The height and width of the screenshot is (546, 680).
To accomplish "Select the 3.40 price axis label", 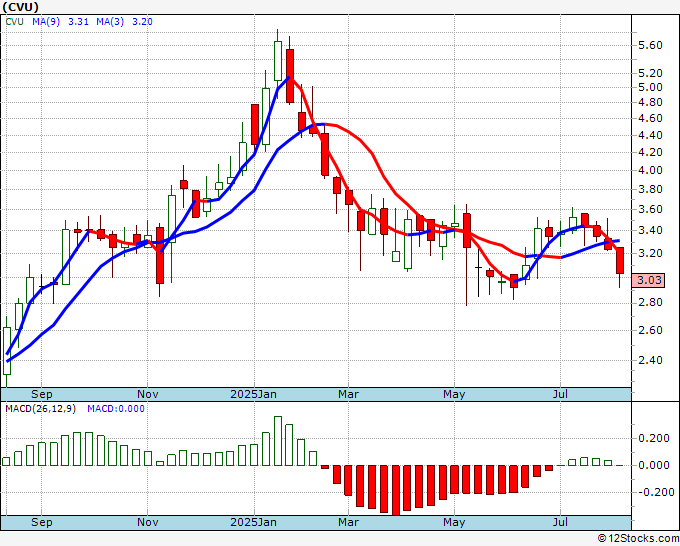I will click(x=651, y=231).
